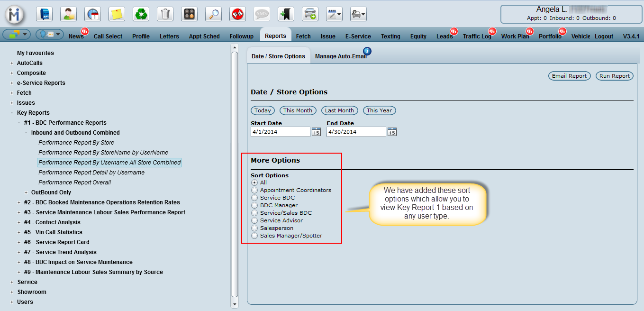Viewport: 644px width, 311px height.
Task: Click the mailbox icon in toolbar
Action: click(44, 14)
